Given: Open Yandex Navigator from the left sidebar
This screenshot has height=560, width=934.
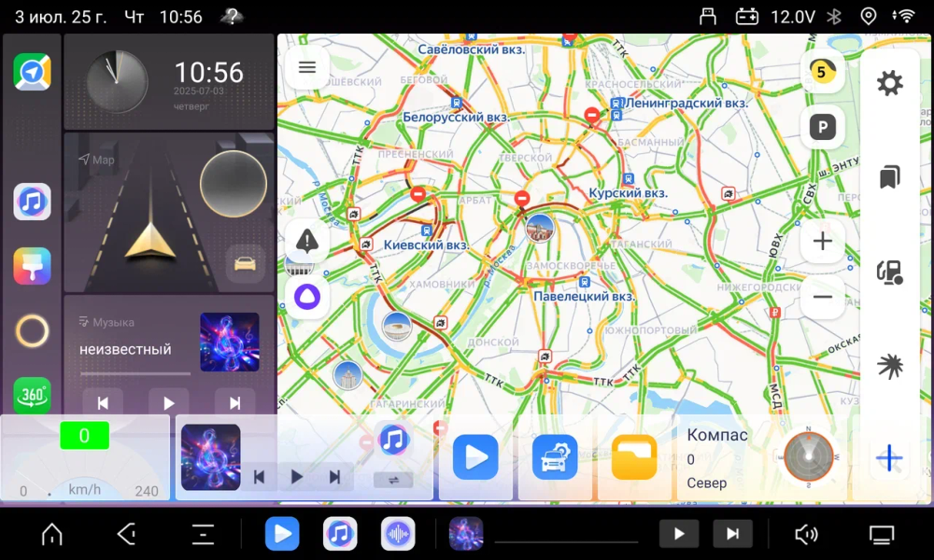Looking at the screenshot, I should [x=32, y=72].
